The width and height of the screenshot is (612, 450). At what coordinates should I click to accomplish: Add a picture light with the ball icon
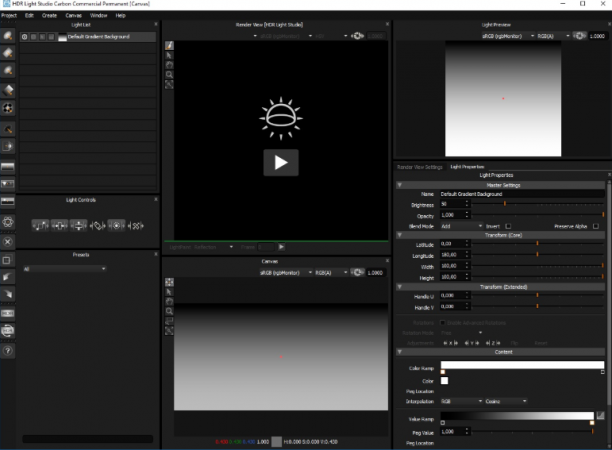pyautogui.click(x=7, y=108)
